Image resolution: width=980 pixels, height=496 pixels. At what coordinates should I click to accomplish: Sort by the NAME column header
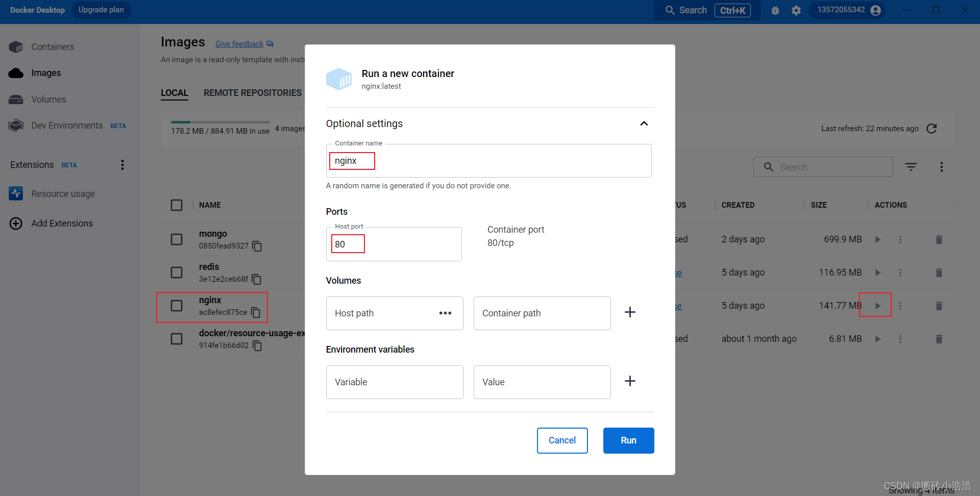click(x=210, y=205)
